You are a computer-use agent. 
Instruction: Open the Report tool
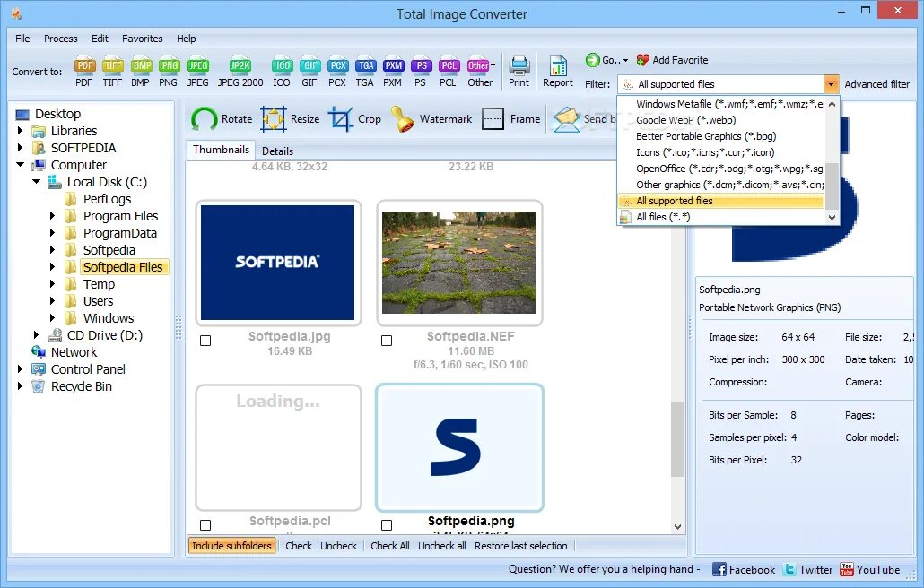click(x=557, y=71)
